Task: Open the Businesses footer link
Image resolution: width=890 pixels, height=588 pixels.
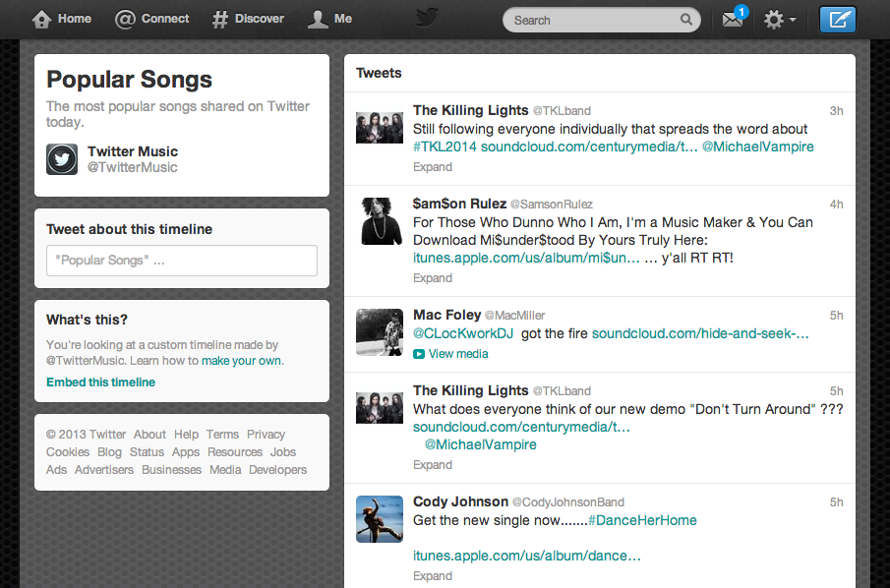Action: point(171,470)
